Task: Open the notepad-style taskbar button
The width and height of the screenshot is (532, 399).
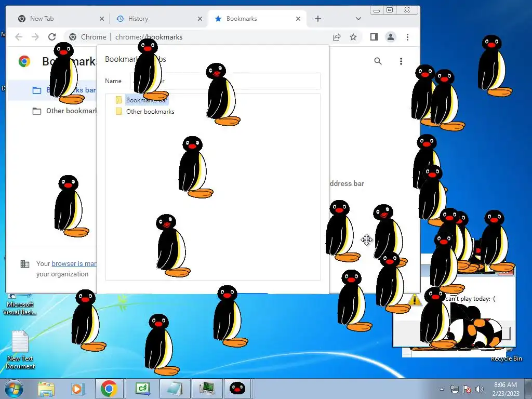Action: pyautogui.click(x=175, y=389)
